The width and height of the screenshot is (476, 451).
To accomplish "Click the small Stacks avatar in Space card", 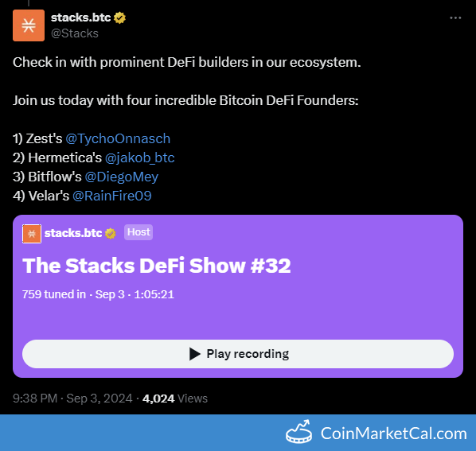I will pyautogui.click(x=32, y=234).
